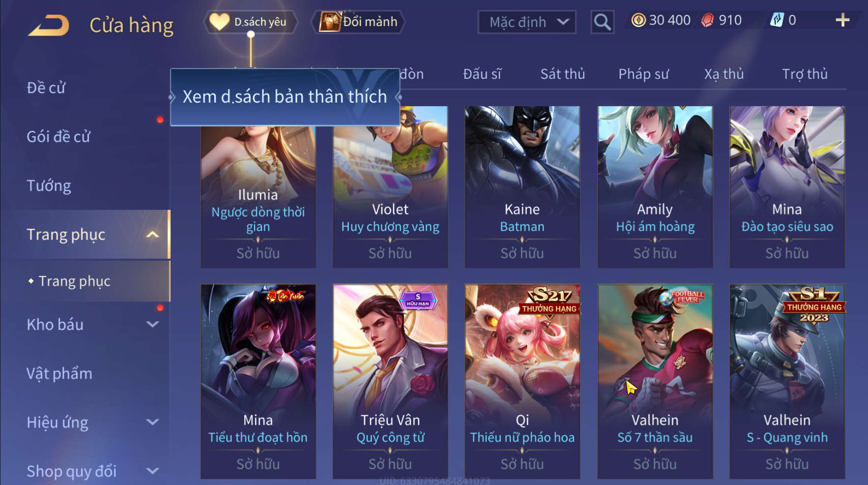The height and width of the screenshot is (485, 868).
Task: Click the red gem icon showing 910
Action: click(708, 20)
